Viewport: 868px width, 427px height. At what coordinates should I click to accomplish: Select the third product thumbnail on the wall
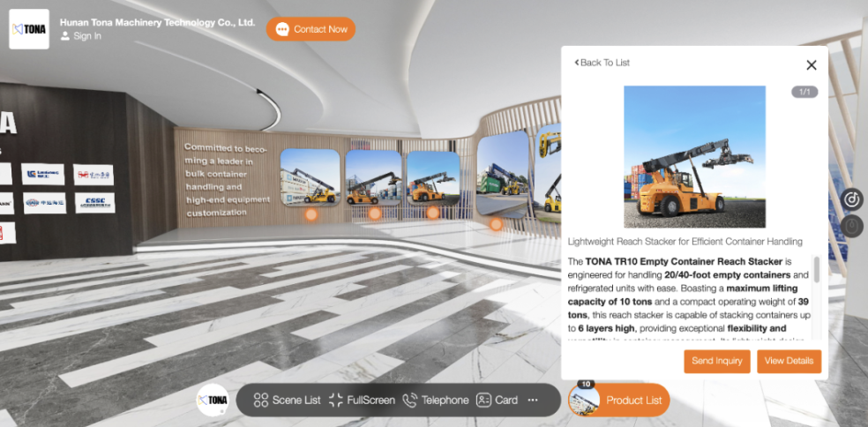click(432, 178)
